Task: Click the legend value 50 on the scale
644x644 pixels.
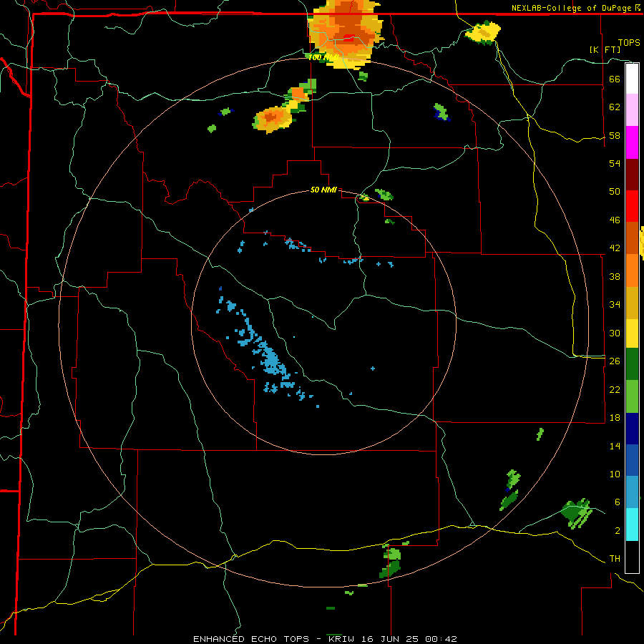Action: tap(615, 192)
